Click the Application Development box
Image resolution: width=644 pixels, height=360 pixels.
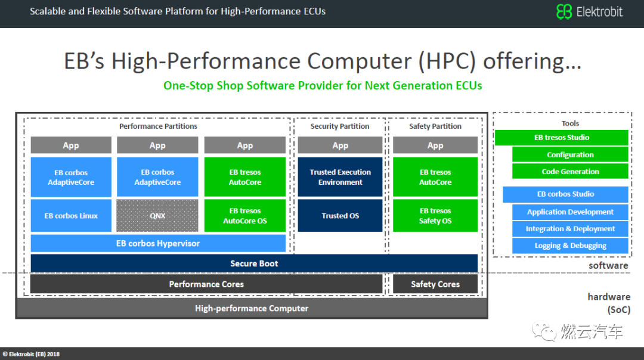coord(570,212)
